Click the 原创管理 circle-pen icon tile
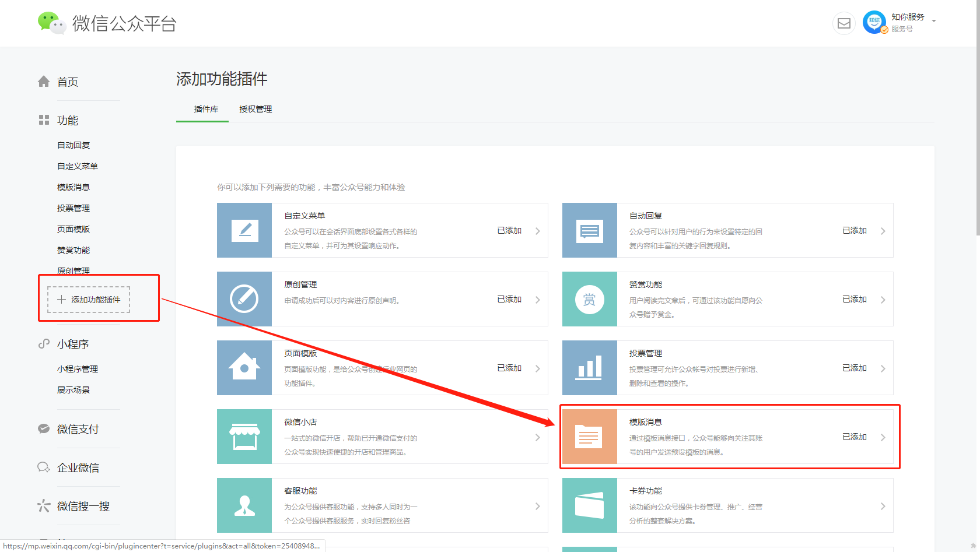This screenshot has width=980, height=552. [244, 299]
